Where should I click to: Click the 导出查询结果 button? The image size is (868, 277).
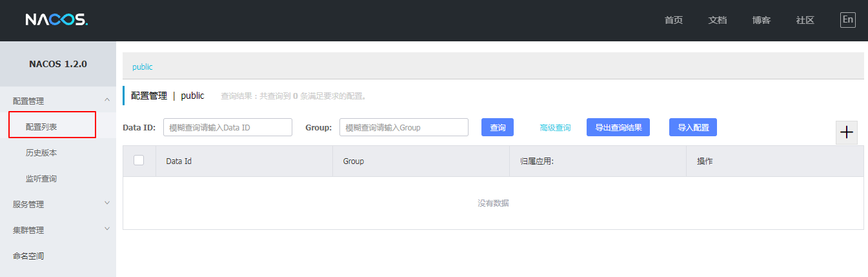point(618,127)
